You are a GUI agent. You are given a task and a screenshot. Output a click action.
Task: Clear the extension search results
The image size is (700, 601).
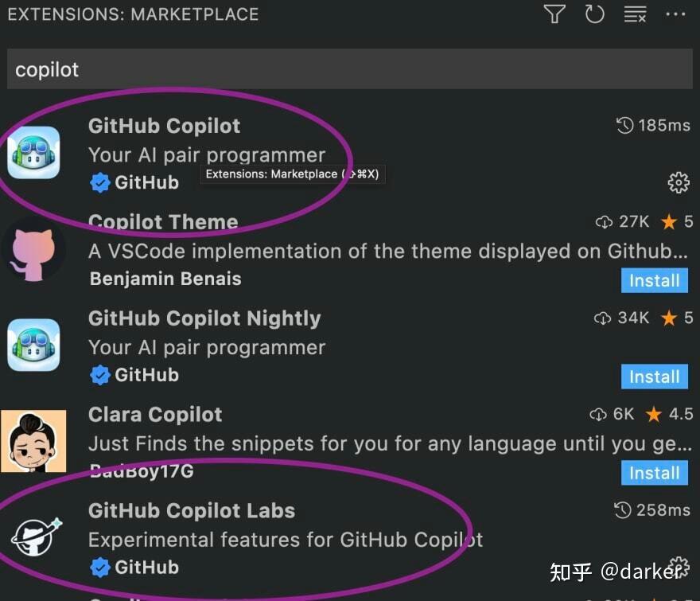coord(635,14)
